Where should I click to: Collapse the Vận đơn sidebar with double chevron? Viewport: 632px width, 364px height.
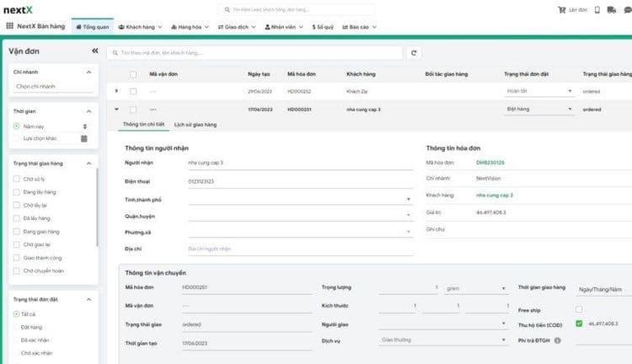tap(94, 51)
